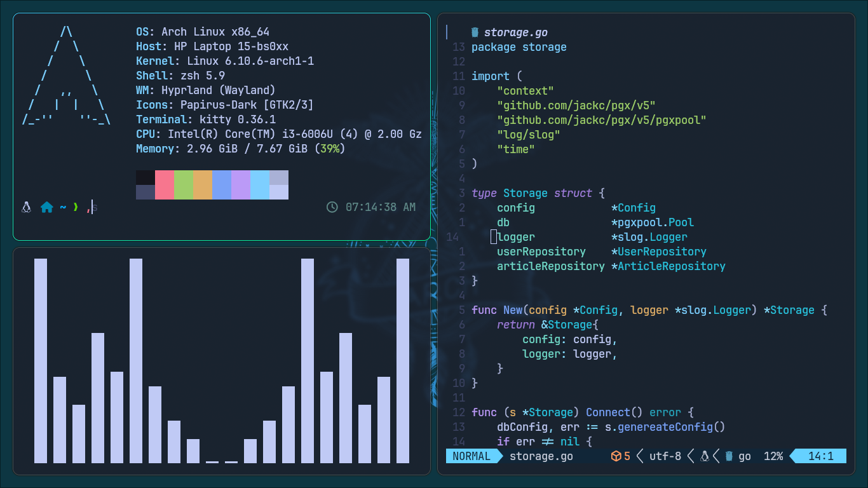This screenshot has height=488, width=868.
Task: Toggle the NORMAL mode segment in the statusline
Action: click(x=470, y=456)
